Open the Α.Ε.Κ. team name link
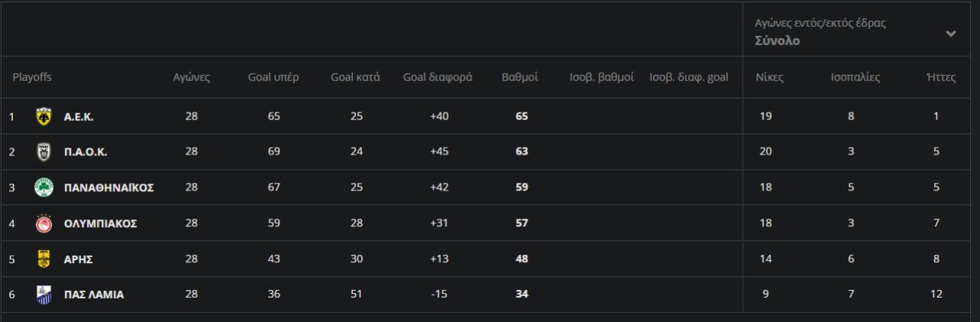Image resolution: width=980 pixels, height=322 pixels. click(79, 116)
